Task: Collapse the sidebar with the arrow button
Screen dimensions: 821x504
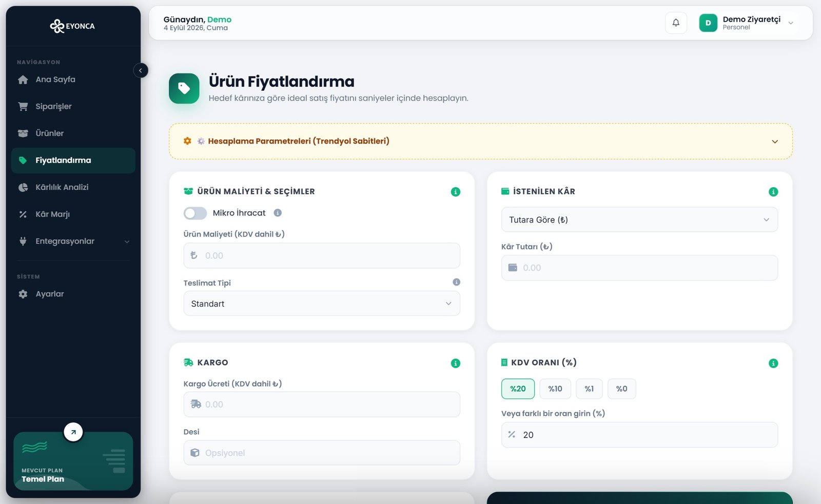Action: [141, 70]
